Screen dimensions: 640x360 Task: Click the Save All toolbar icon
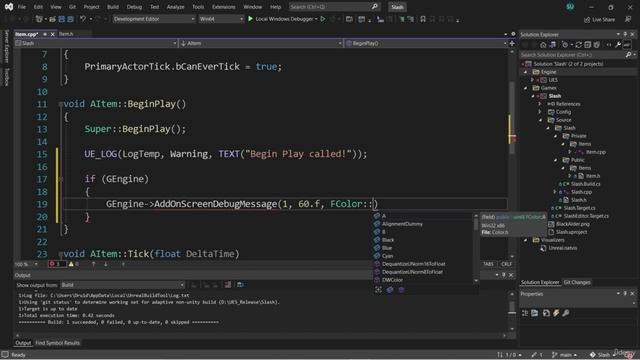(x=70, y=19)
